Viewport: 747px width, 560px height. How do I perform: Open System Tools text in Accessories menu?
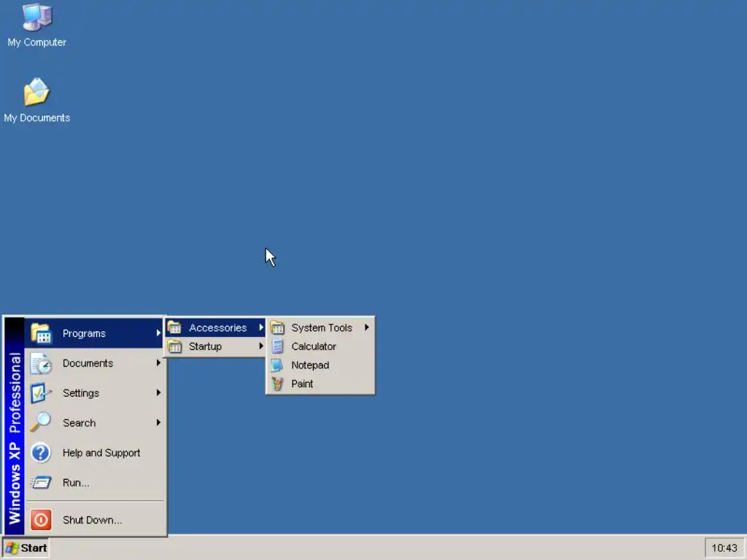[322, 327]
